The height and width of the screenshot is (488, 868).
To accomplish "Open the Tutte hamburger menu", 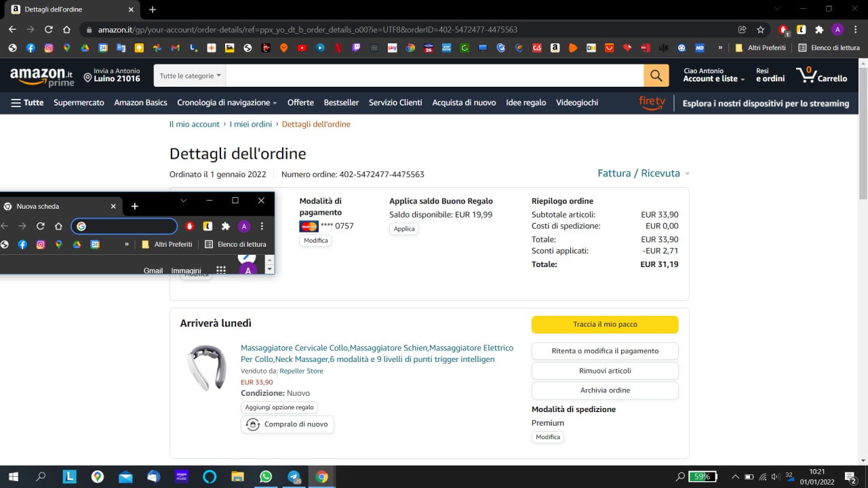I will click(x=27, y=103).
